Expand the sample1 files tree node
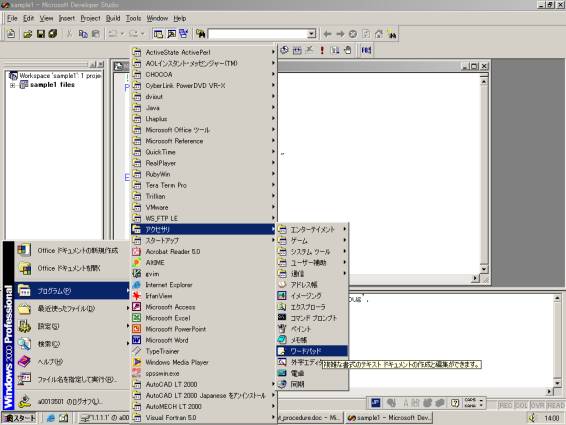Screen dimensions: 566x425 (x=12, y=85)
